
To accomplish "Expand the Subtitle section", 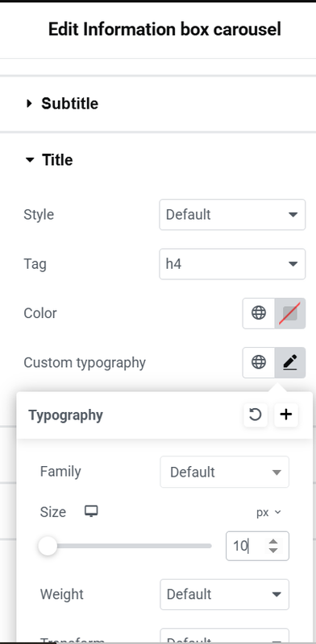I will click(62, 104).
